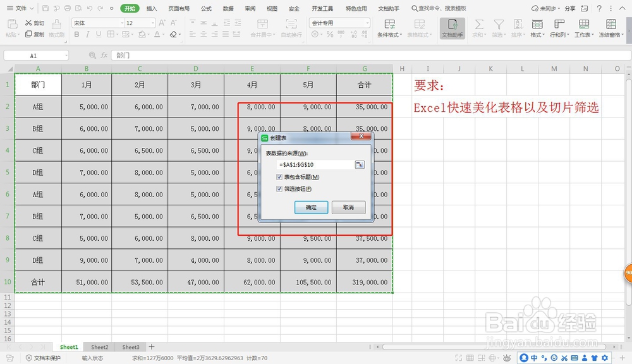Click the help question mark icon
Viewport: 632px width, 364px height.
click(599, 8)
